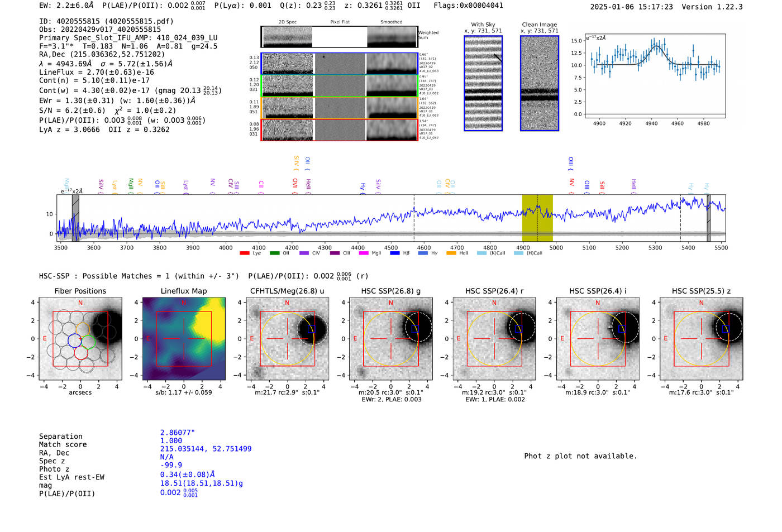This screenshot has width=782, height=532.
Task: Click the yellow highlighted band in spectrum
Action: pos(537,218)
